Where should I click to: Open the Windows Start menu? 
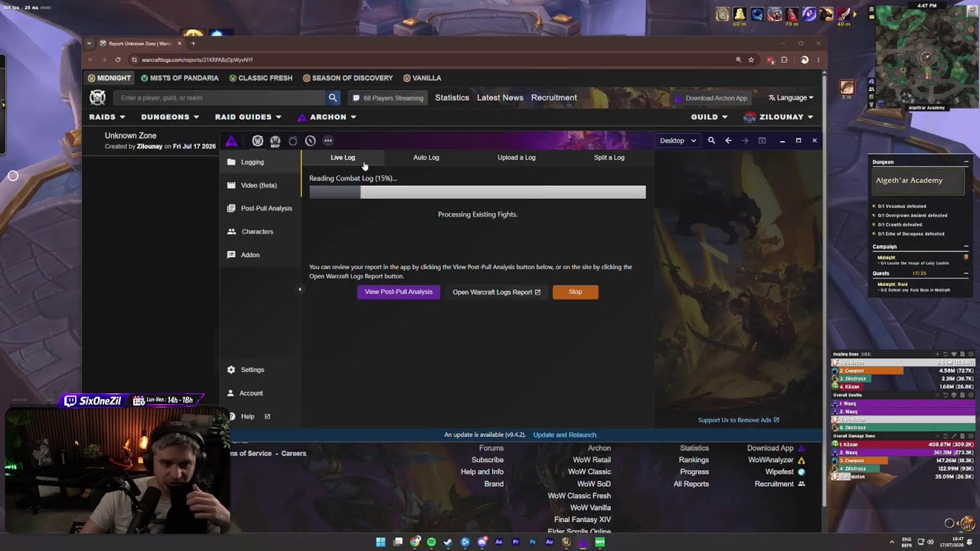click(x=381, y=542)
